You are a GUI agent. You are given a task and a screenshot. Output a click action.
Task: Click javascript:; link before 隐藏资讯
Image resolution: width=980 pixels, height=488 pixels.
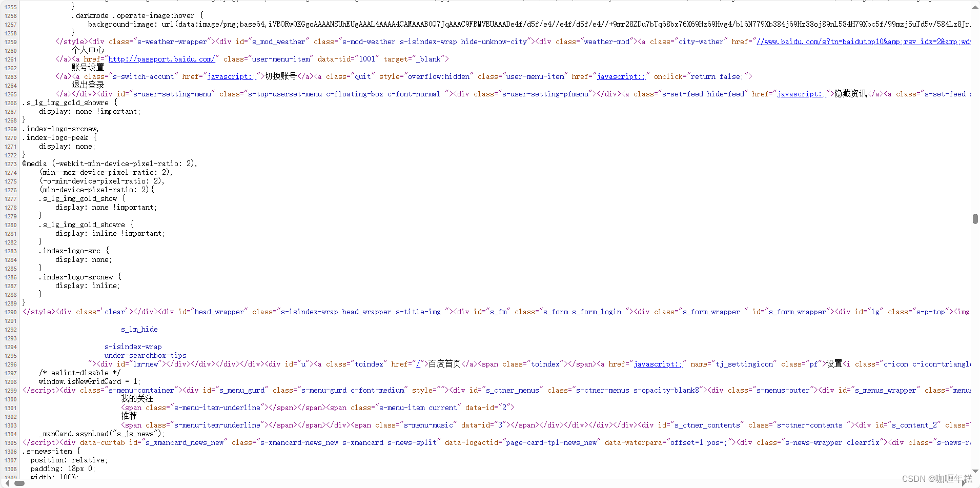coord(801,94)
